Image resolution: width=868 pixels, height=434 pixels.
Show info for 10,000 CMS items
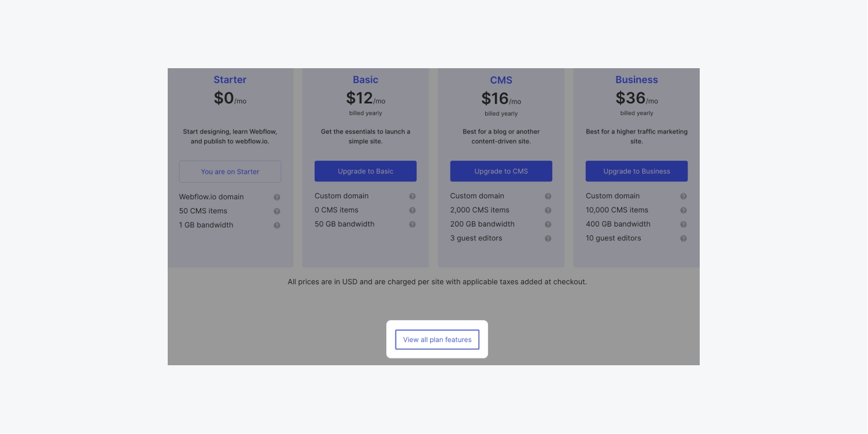tap(684, 210)
